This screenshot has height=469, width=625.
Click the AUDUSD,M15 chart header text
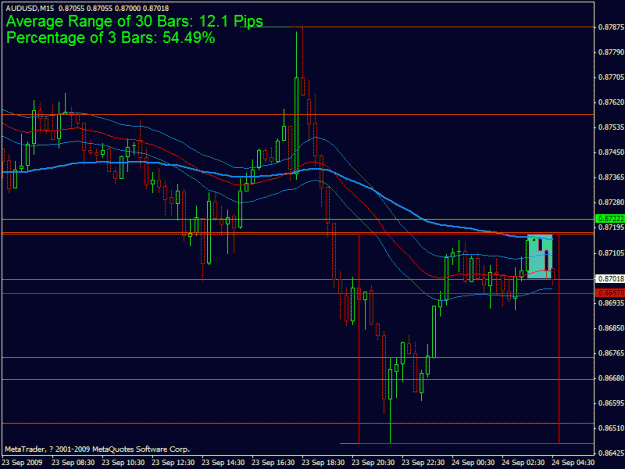tap(87, 8)
